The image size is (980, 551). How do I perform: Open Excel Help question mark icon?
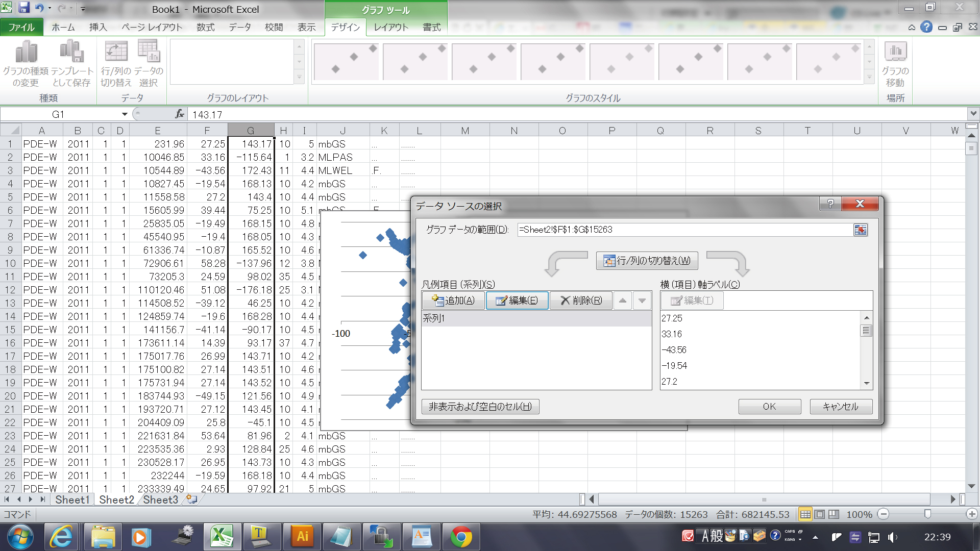[x=926, y=27]
